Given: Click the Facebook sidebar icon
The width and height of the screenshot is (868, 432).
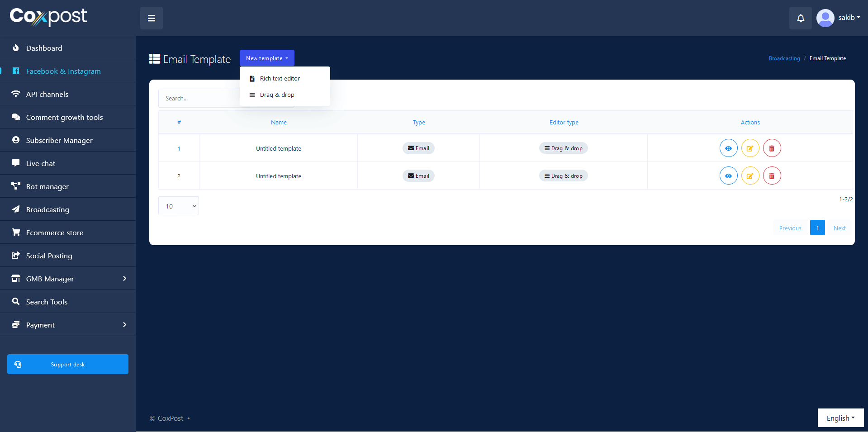Looking at the screenshot, I should [16, 71].
